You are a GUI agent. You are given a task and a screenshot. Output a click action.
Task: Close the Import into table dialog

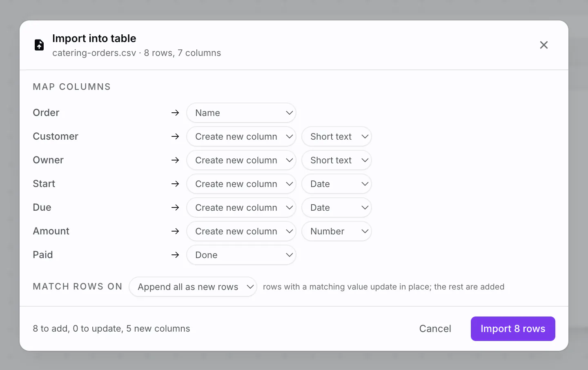point(544,45)
